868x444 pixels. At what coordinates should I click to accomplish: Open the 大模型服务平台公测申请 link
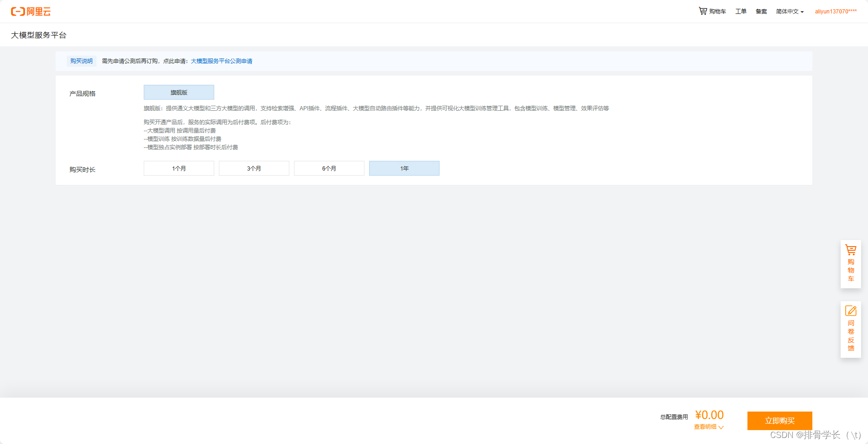click(x=222, y=61)
